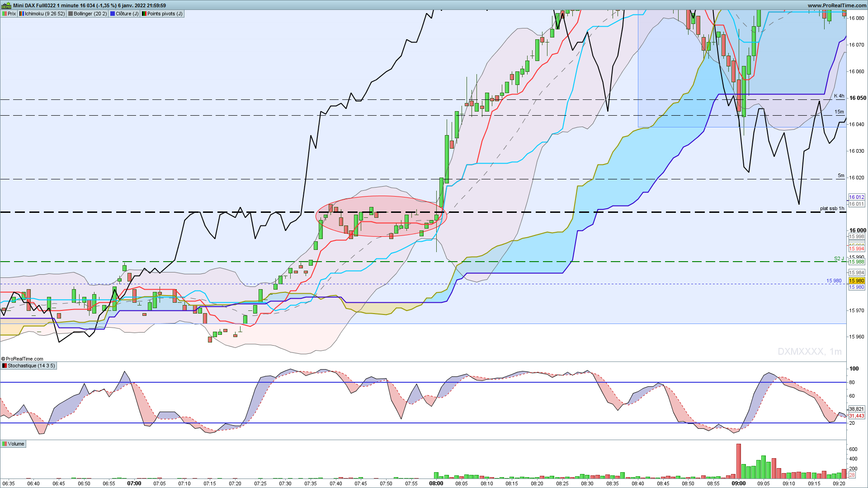
Task: Click the 100 level on stochastic axis
Action: 854,369
